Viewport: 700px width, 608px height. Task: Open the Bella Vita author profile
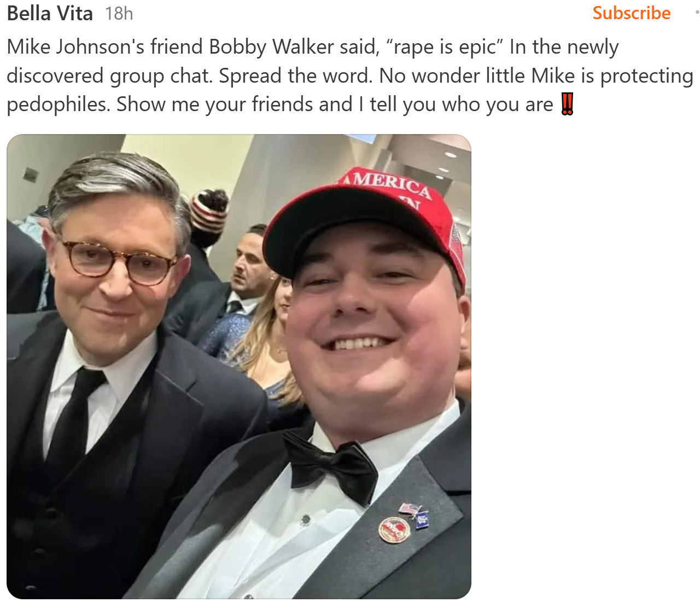coord(50,13)
